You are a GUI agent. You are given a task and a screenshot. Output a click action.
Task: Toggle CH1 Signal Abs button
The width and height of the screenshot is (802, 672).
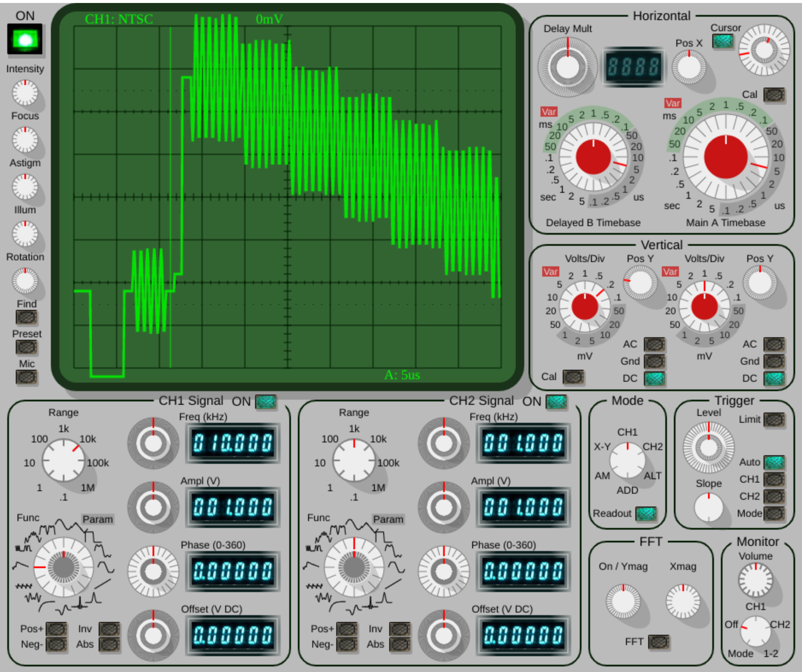point(109,645)
